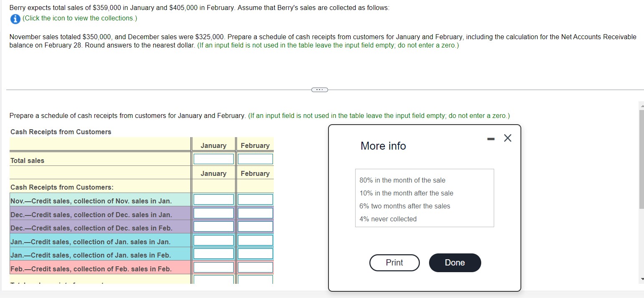Select the Total sales February input field
The width and height of the screenshot is (644, 298).
click(255, 159)
